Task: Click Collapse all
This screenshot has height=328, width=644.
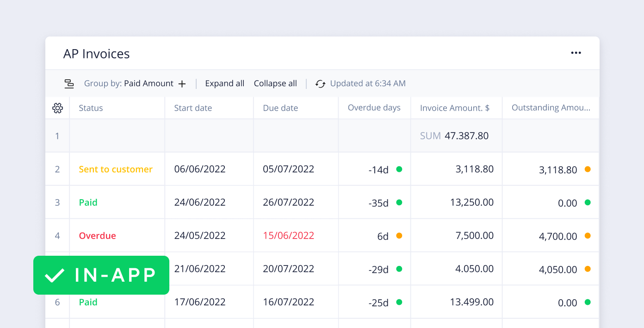Action: 275,83
